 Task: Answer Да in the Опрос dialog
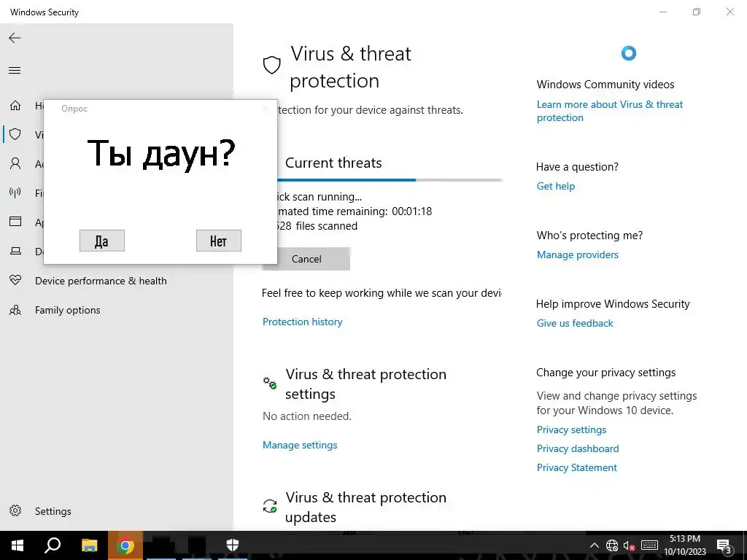coord(102,241)
